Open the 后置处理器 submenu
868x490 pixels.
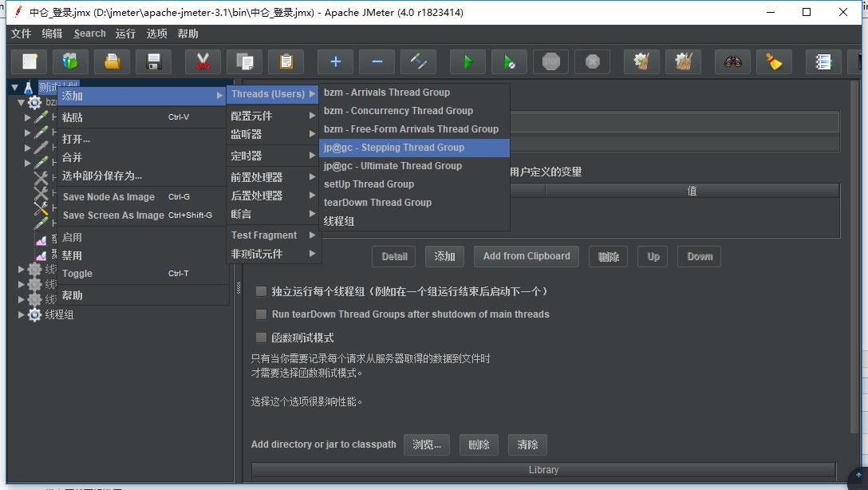tap(272, 196)
